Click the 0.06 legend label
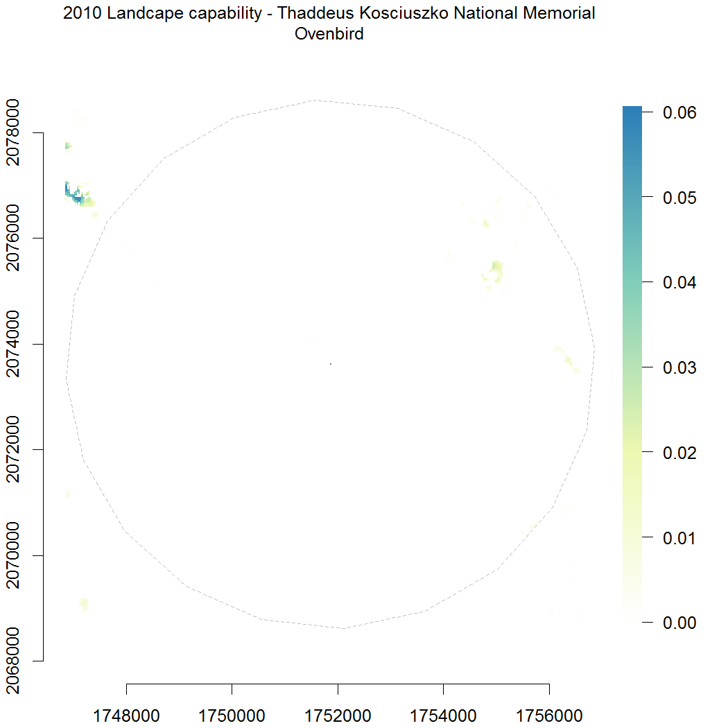Image resolution: width=728 pixels, height=728 pixels. pyautogui.click(x=679, y=112)
